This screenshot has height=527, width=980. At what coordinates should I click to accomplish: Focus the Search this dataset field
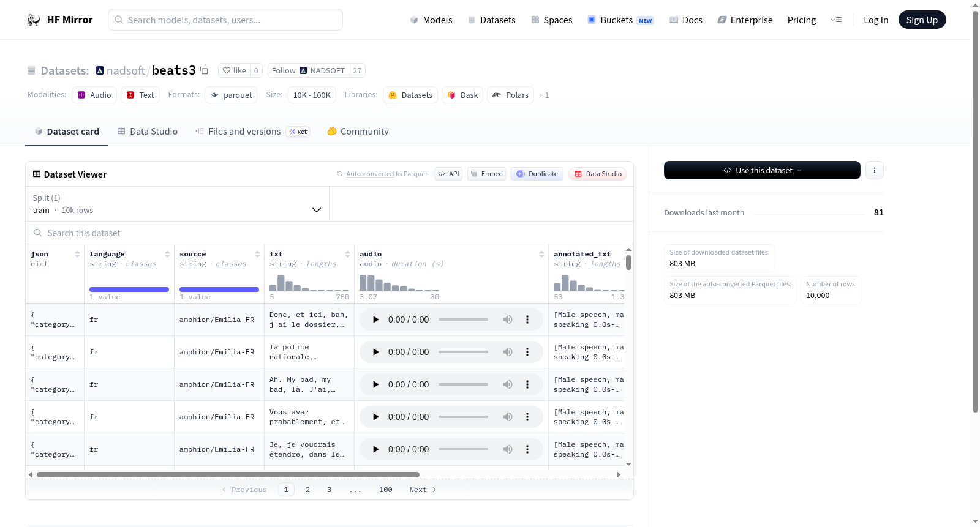tap(330, 233)
